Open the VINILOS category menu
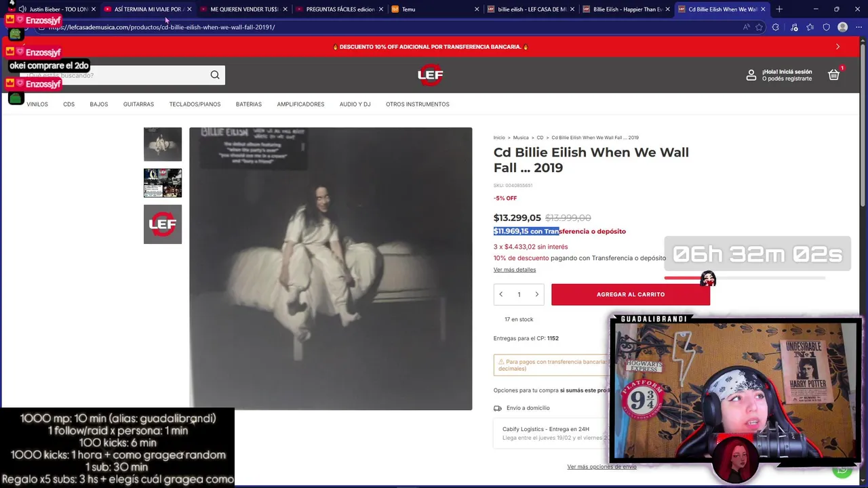 coord(37,104)
